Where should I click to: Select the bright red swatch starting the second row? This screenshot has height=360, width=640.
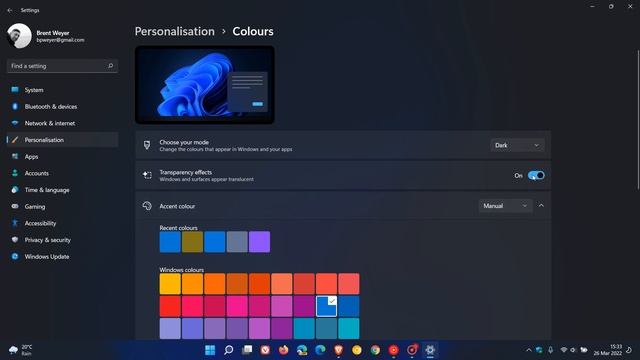pos(170,306)
